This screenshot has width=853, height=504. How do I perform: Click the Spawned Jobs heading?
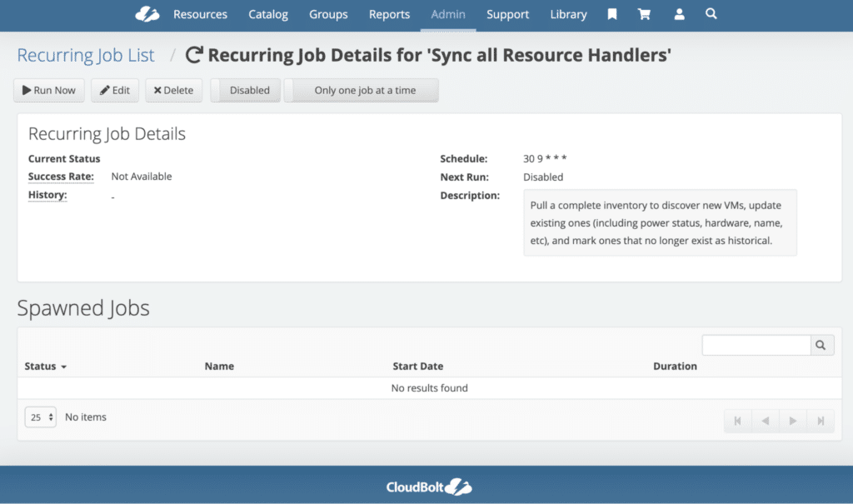point(83,308)
